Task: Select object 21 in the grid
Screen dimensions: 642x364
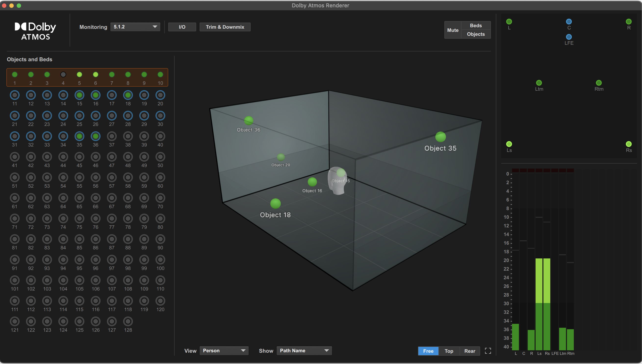Action: click(x=14, y=116)
